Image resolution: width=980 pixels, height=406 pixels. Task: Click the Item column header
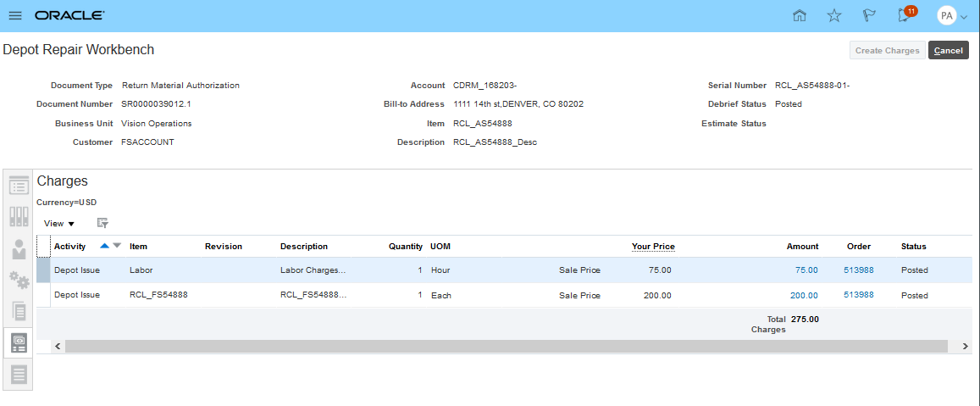[139, 247]
